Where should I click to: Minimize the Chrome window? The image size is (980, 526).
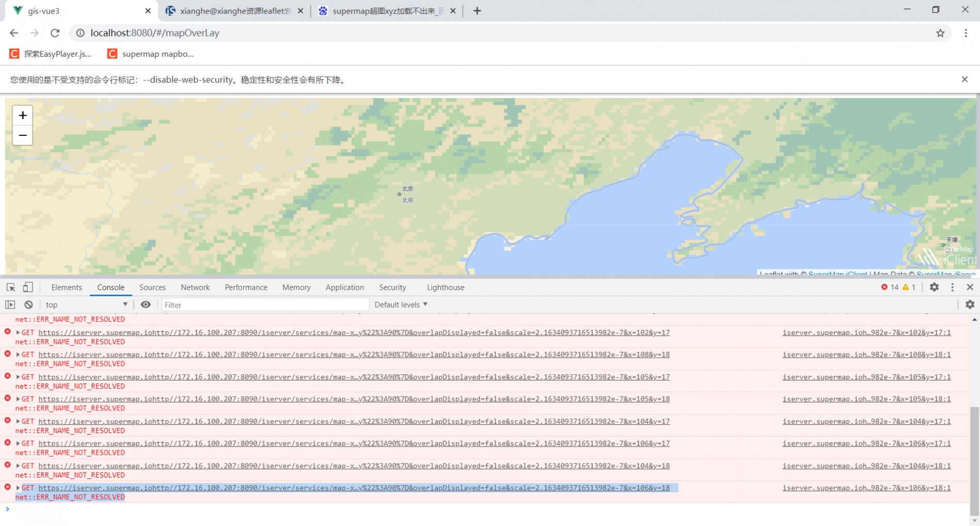907,10
